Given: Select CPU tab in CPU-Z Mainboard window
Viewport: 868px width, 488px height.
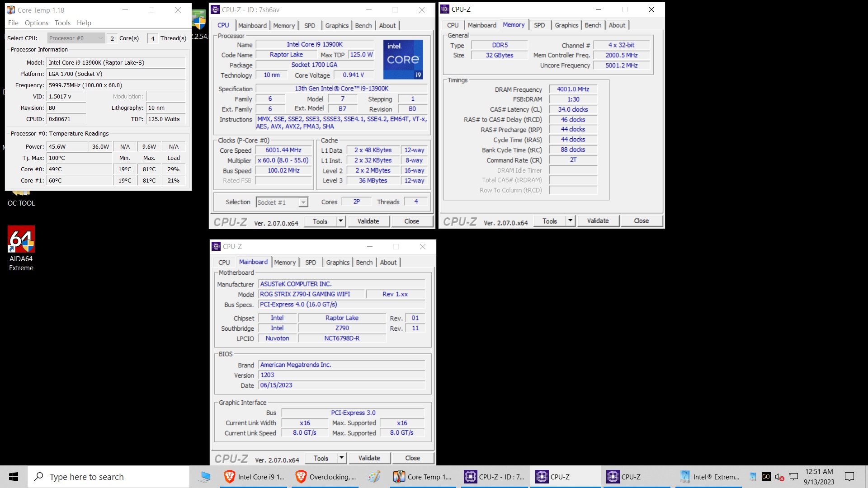Looking at the screenshot, I should click(x=224, y=263).
